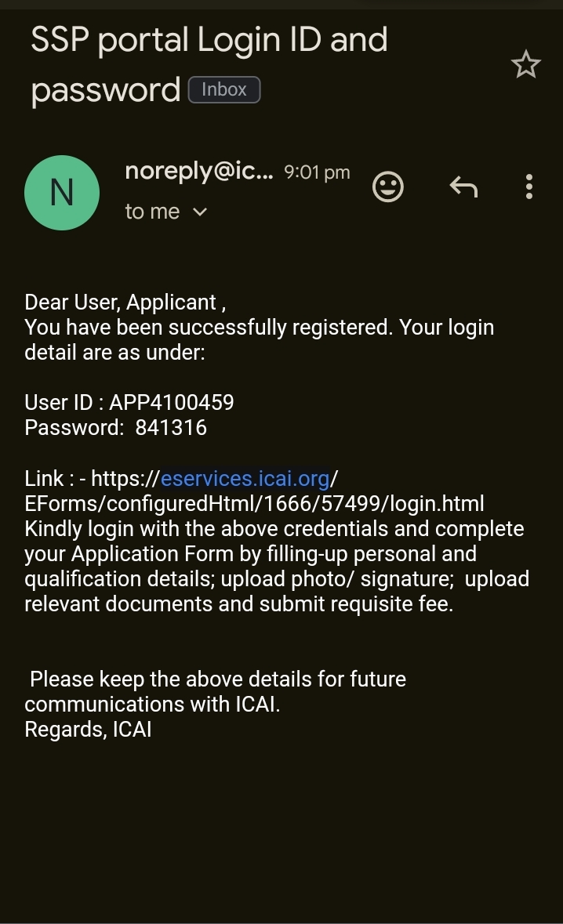Open the eservices.icai.org link

245,478
